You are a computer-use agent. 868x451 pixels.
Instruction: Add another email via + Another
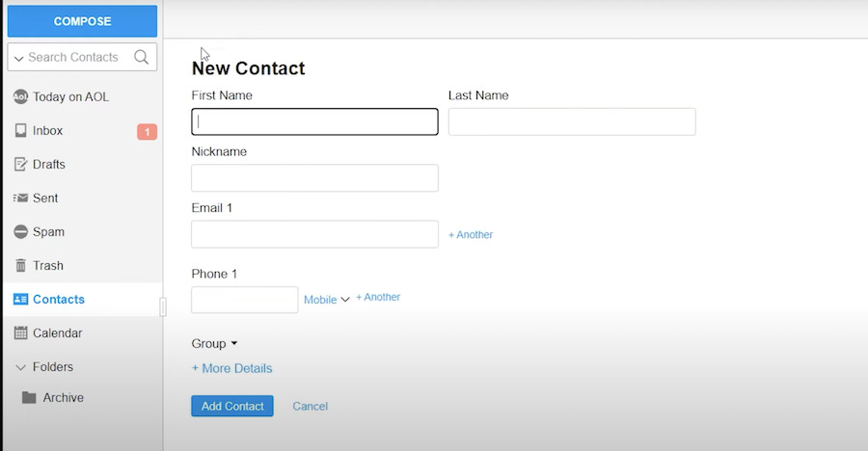point(471,234)
